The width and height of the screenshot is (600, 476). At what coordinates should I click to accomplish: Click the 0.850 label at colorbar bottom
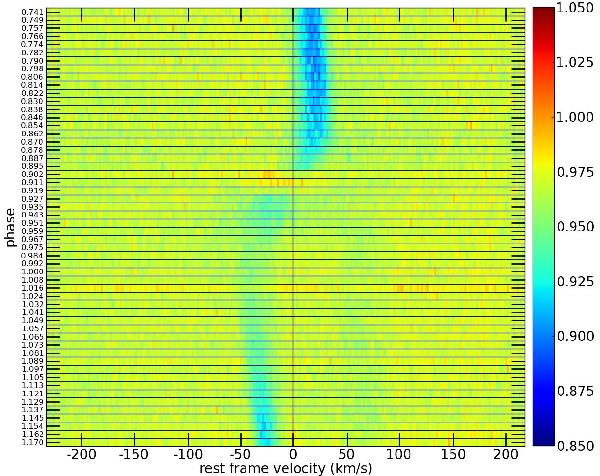578,442
